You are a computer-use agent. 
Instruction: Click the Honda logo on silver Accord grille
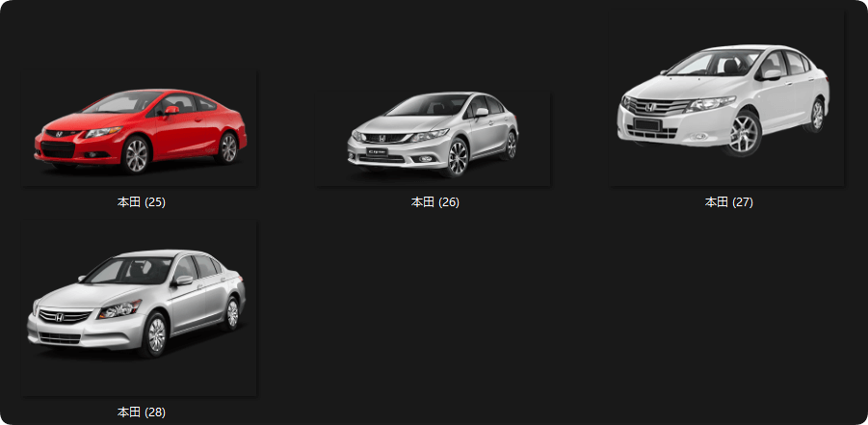60,316
